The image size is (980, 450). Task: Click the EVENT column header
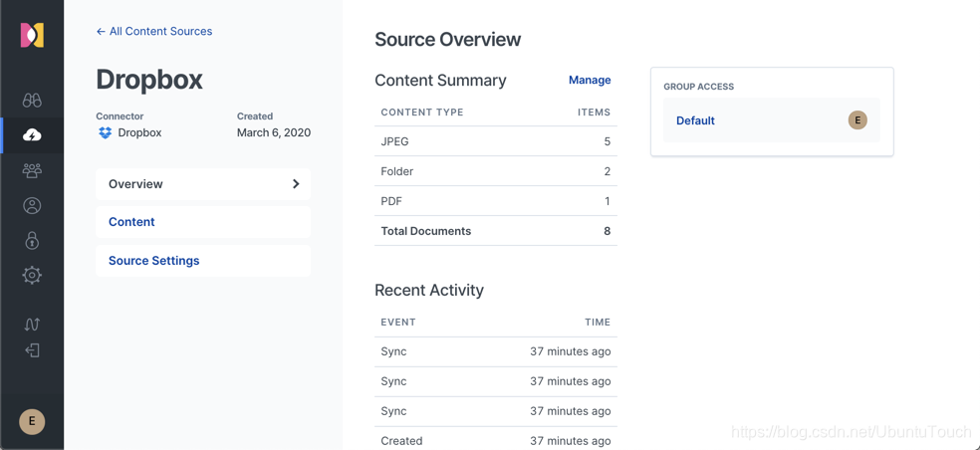398,323
